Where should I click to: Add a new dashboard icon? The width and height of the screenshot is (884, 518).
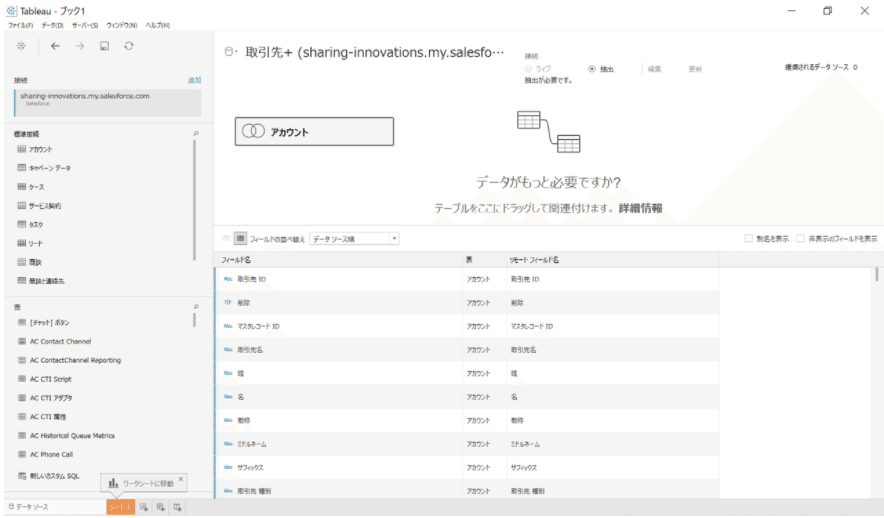pos(160,507)
